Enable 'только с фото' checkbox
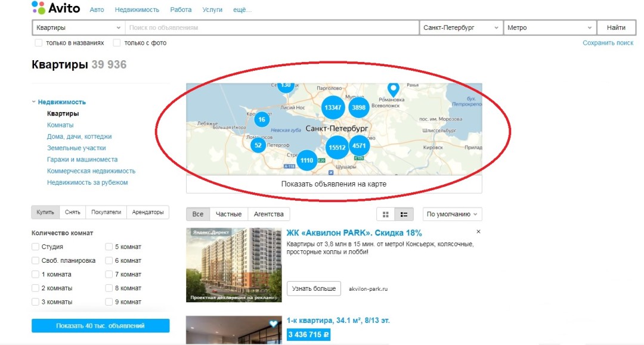This screenshot has height=345, width=644. tap(117, 43)
